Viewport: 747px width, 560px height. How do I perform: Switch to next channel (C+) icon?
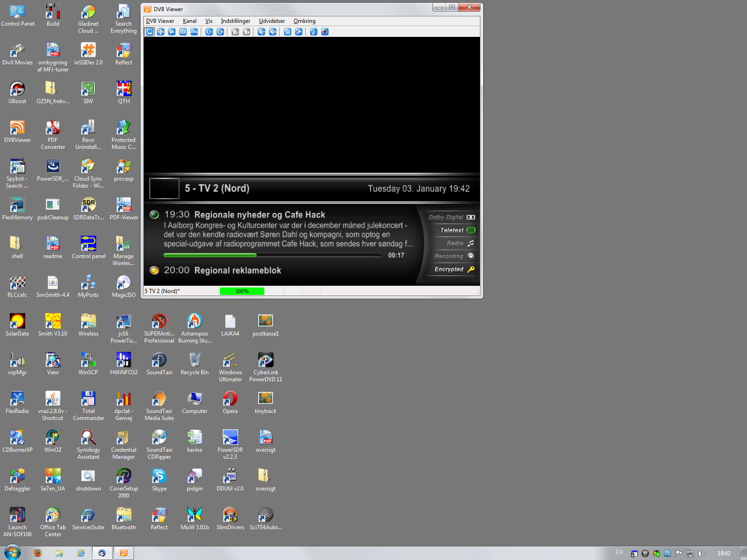point(220,32)
